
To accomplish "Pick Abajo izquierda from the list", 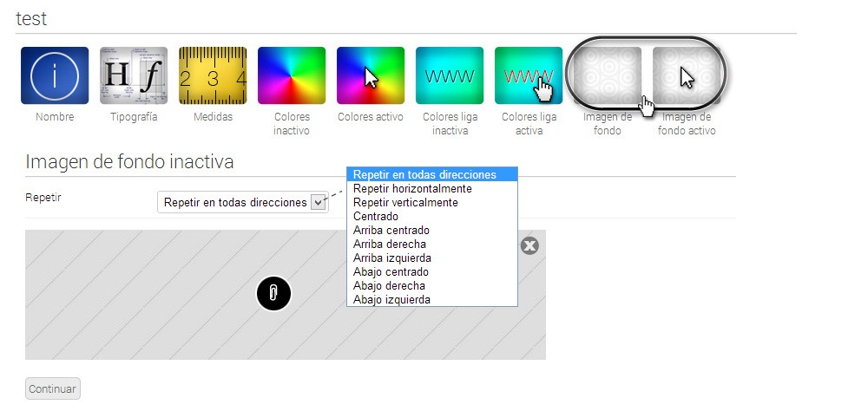I will point(391,299).
